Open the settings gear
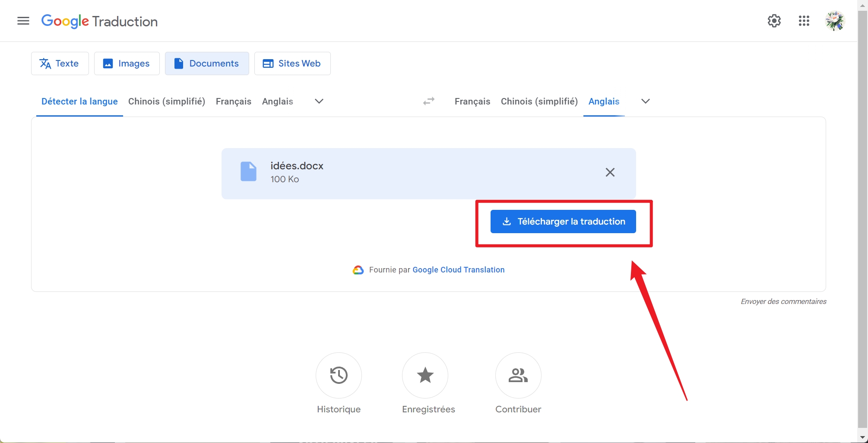Image resolution: width=868 pixels, height=443 pixels. (774, 21)
